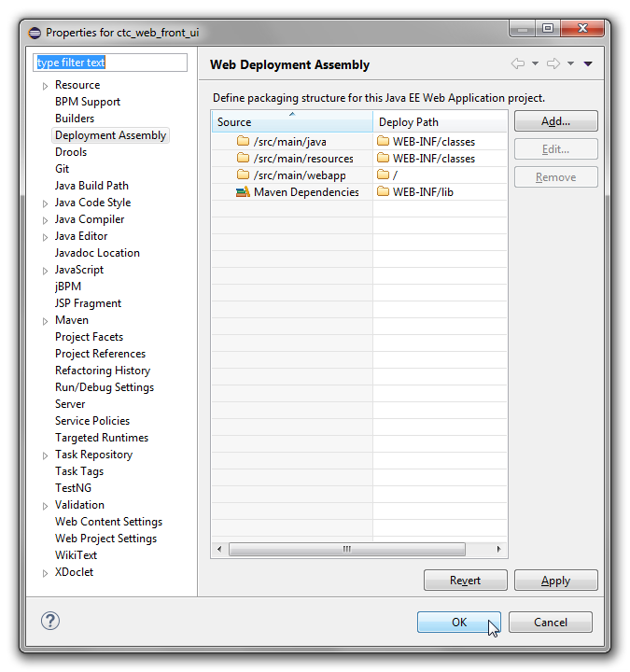Click the WEB-INF/lib deploy path folder icon
Image resolution: width=630 pixels, height=672 pixels.
click(x=384, y=191)
